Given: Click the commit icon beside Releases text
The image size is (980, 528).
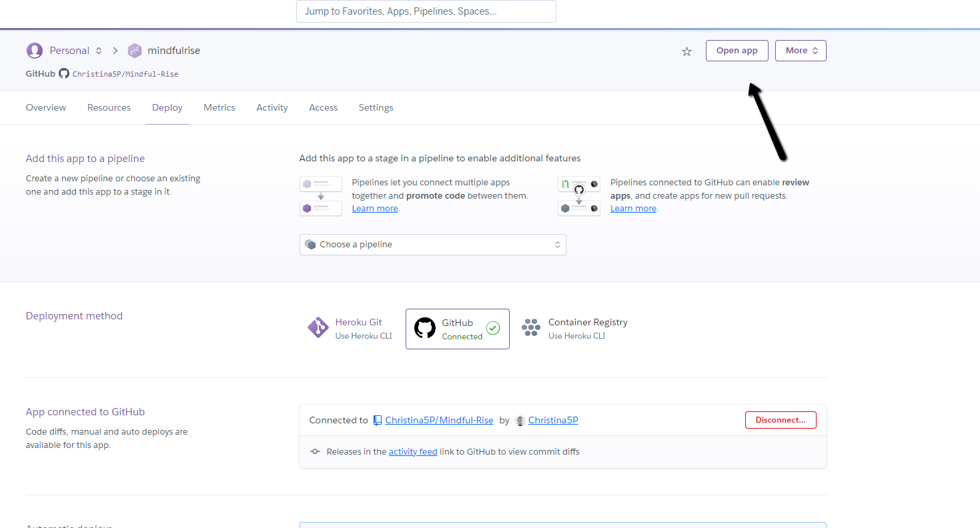Looking at the screenshot, I should coord(315,451).
